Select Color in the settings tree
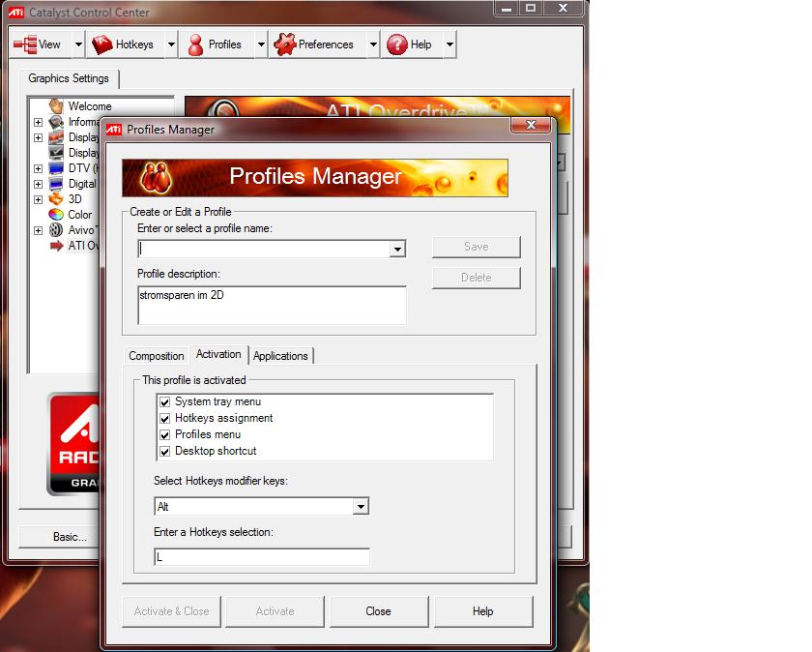The width and height of the screenshot is (812, 652). [79, 215]
